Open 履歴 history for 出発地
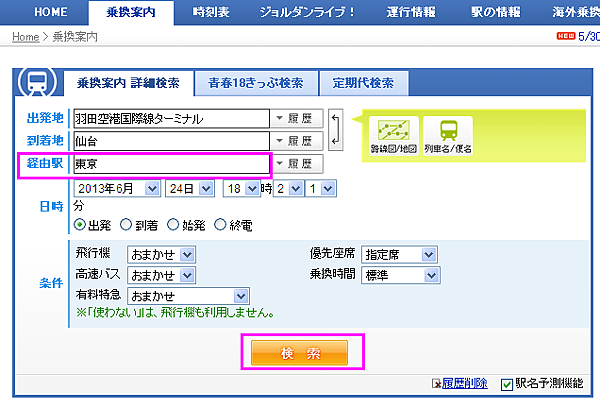Screen dimensions: 600x408 point(297,119)
